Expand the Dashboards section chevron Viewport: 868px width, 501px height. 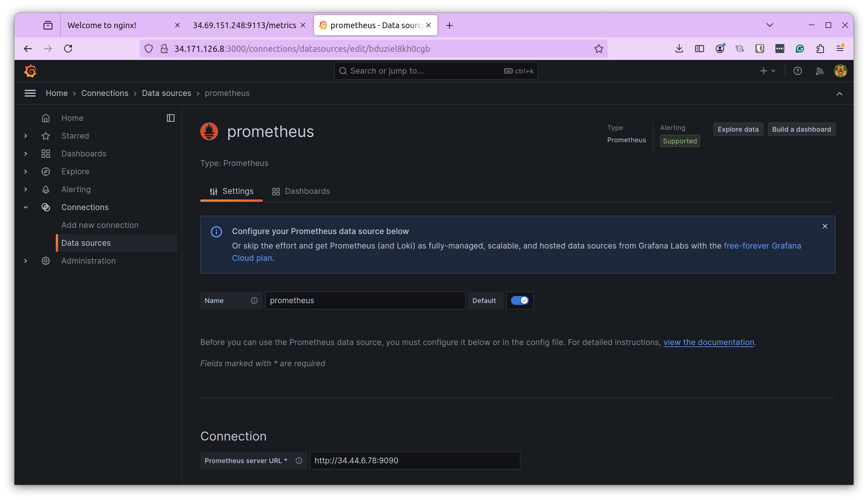point(26,154)
